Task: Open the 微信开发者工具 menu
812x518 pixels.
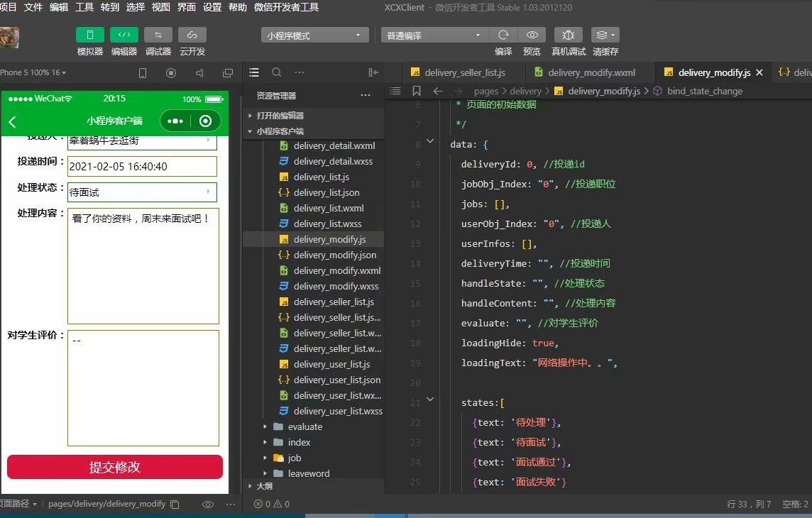Action: click(x=286, y=7)
